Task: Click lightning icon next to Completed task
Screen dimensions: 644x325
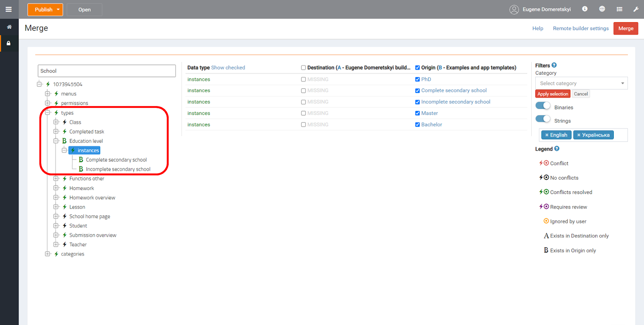Action: [x=64, y=132]
